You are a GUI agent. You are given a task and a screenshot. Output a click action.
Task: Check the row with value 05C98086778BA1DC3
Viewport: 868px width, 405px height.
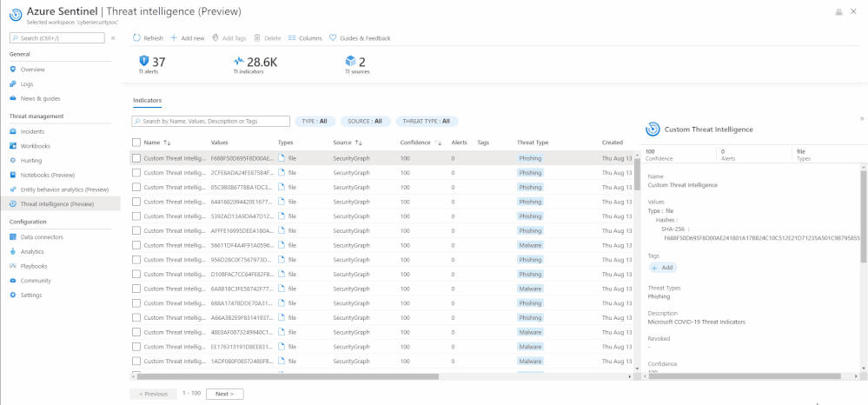coord(136,187)
